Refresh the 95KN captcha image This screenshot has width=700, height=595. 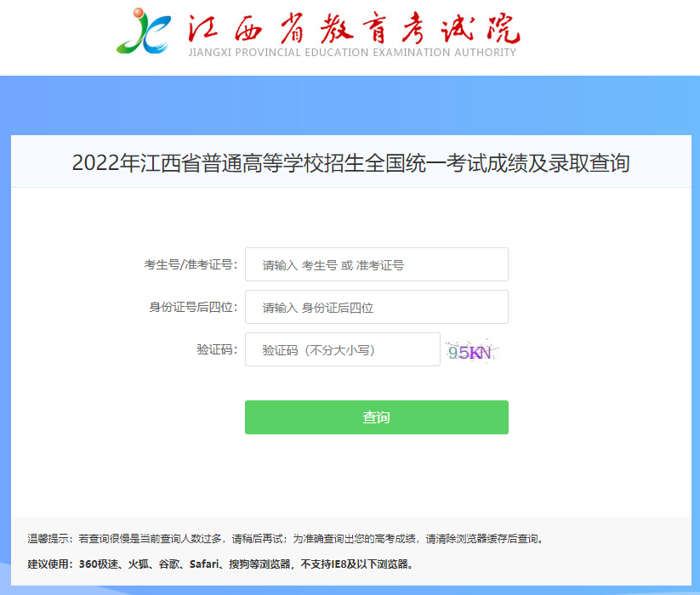(x=471, y=351)
